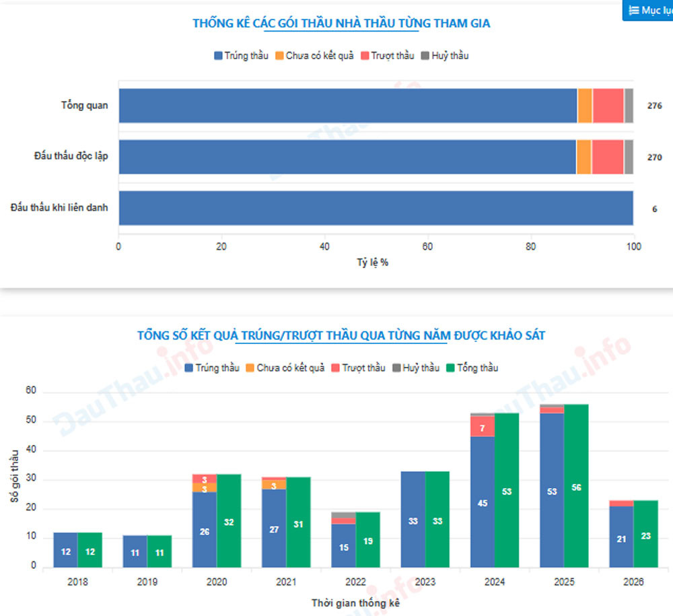
Task: Click the 2020 green bar labeled 32
Action: [229, 520]
